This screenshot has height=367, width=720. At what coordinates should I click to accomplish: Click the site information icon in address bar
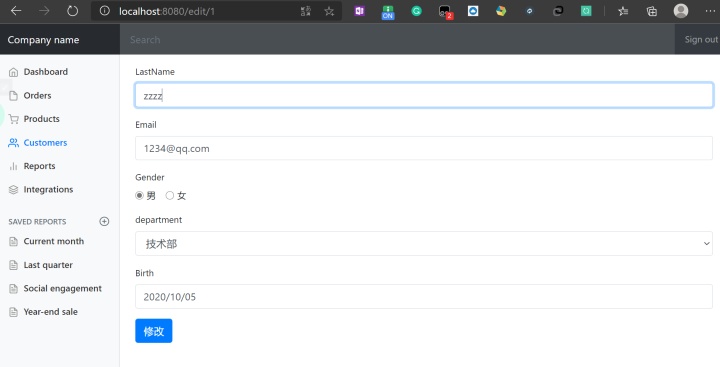[105, 11]
